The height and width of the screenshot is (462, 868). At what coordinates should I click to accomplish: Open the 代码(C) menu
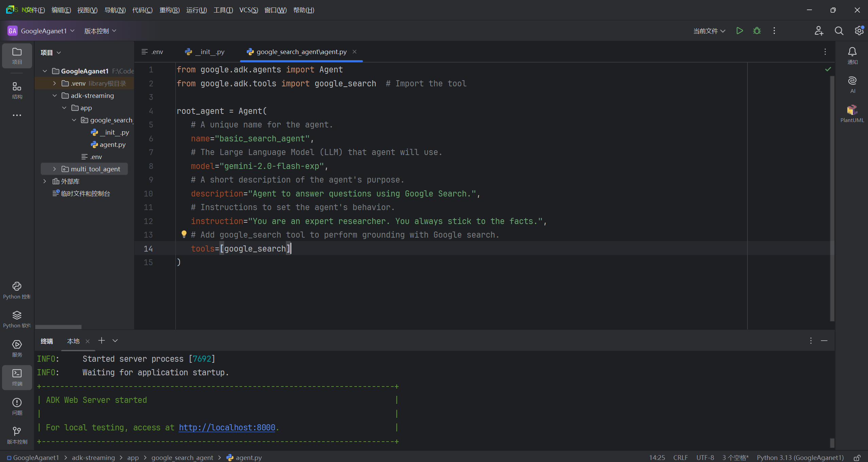[142, 10]
